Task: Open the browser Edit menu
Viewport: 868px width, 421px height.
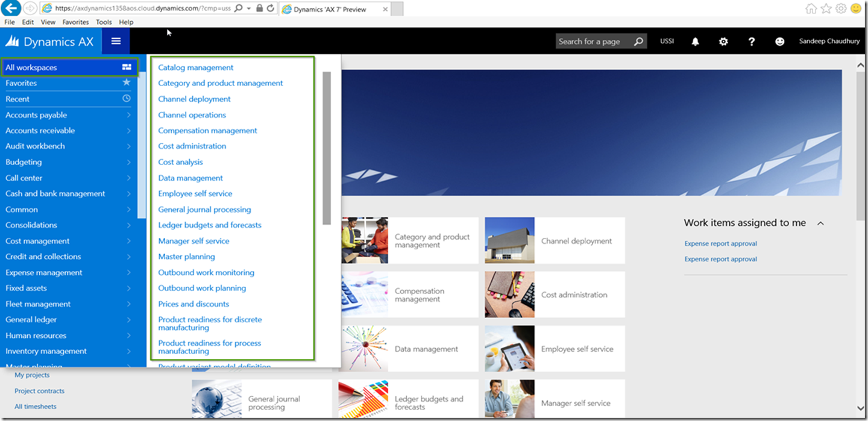Action: [x=28, y=22]
